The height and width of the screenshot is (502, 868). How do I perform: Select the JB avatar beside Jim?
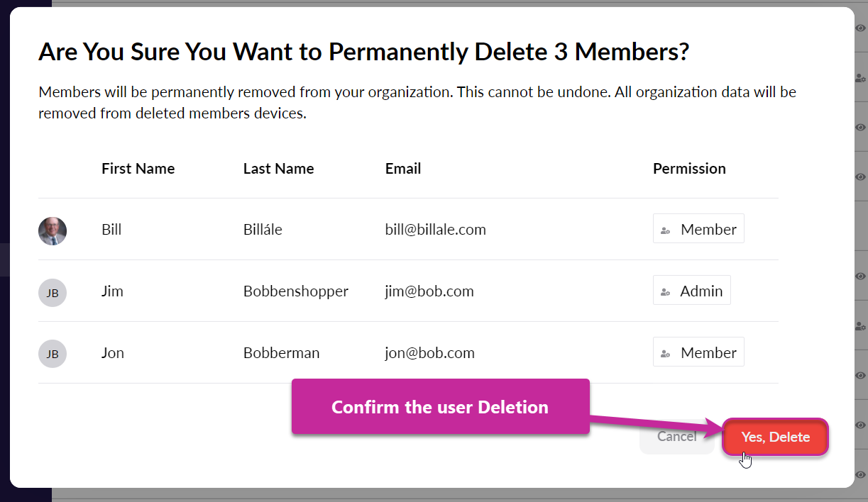(53, 292)
